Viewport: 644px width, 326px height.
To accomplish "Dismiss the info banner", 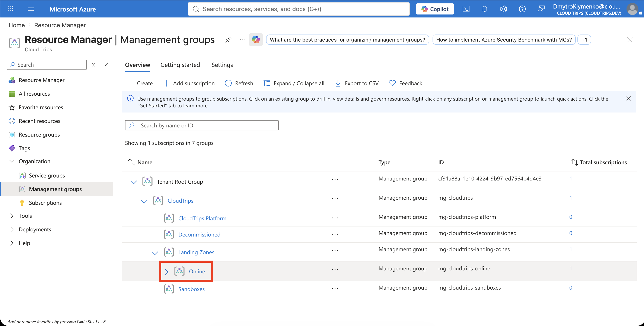I will (628, 99).
